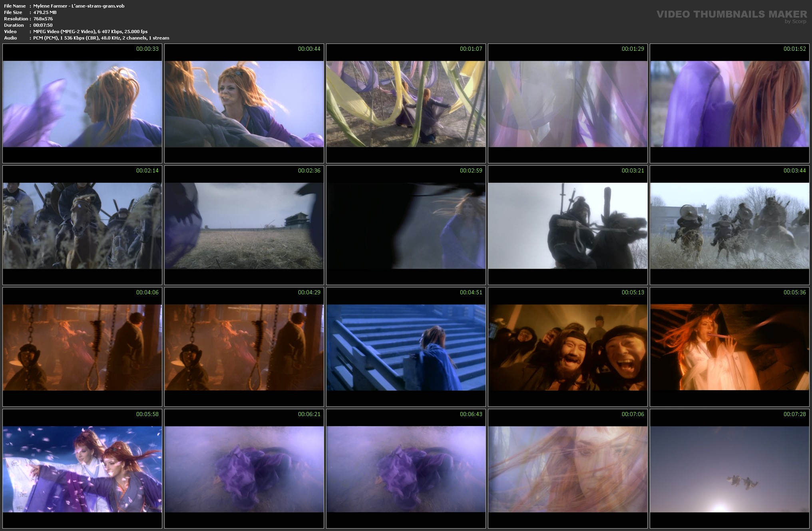Image resolution: width=812 pixels, height=531 pixels.
Task: Click the 'VIDEO THUMBNAILS MAKER' title text
Action: (x=732, y=14)
